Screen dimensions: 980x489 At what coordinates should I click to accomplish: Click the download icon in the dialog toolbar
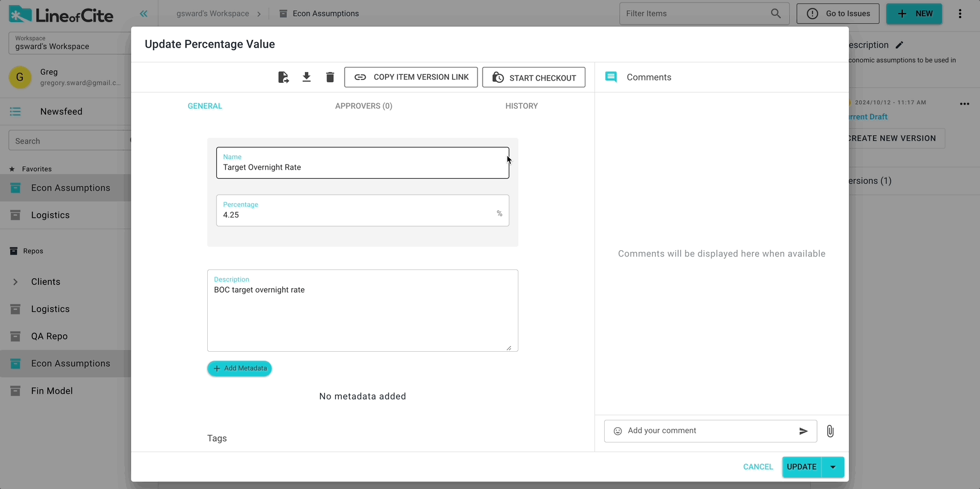(x=307, y=77)
